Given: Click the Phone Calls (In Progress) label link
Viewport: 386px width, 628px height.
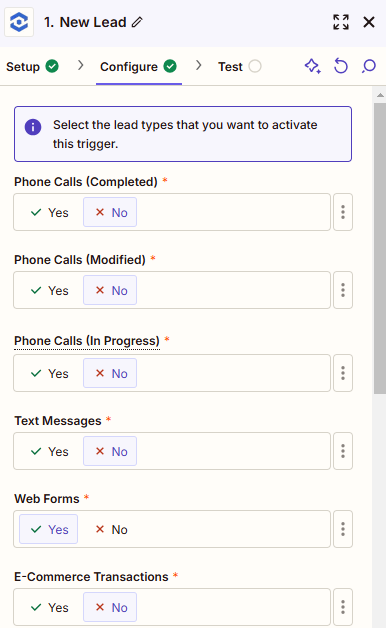Looking at the screenshot, I should point(87,341).
